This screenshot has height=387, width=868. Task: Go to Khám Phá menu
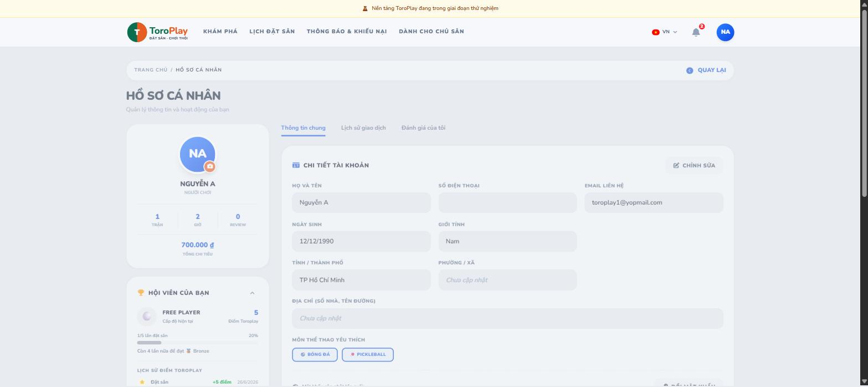[x=220, y=32]
